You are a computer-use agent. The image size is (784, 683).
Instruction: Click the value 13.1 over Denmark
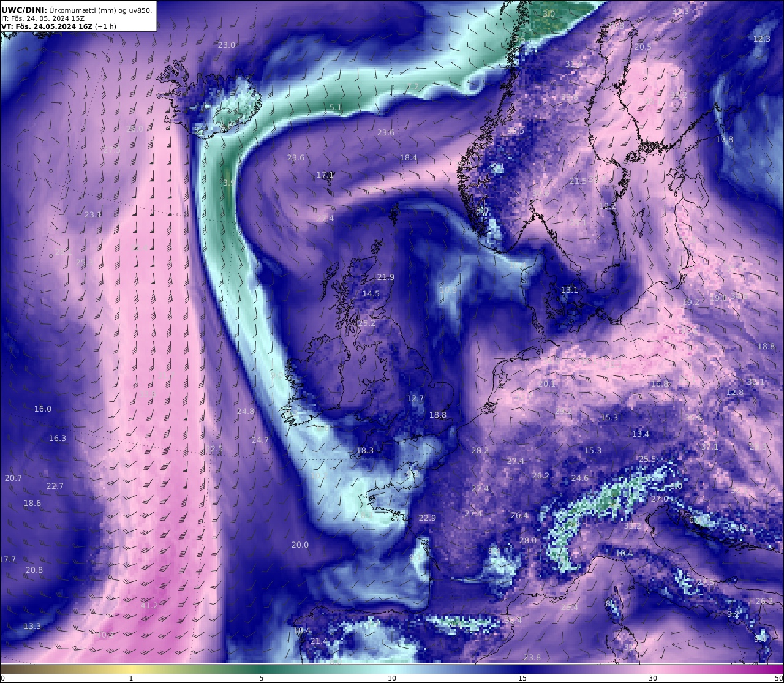point(570,290)
